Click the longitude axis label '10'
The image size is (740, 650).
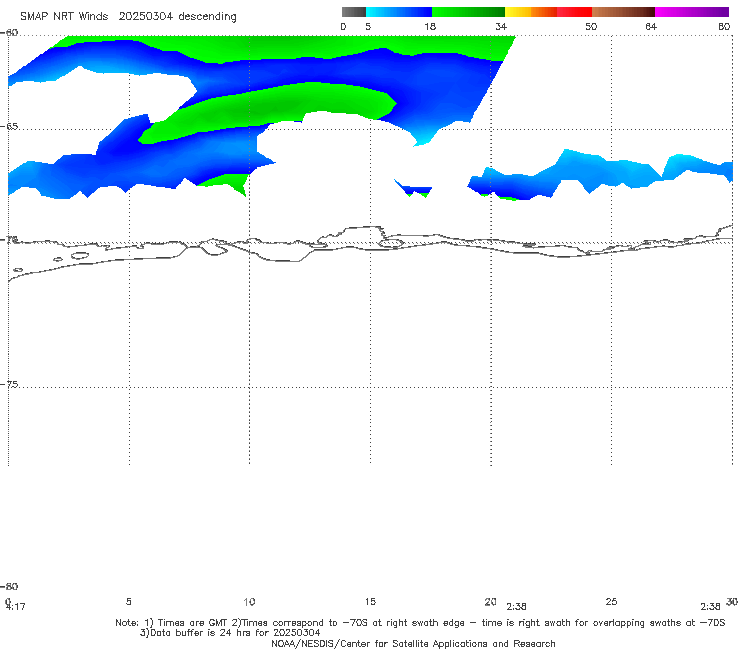pos(249,602)
